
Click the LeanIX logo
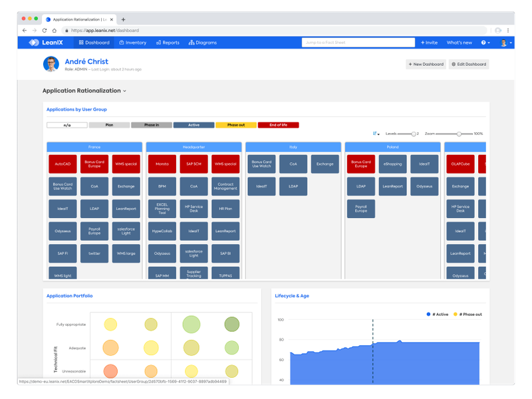click(x=46, y=43)
